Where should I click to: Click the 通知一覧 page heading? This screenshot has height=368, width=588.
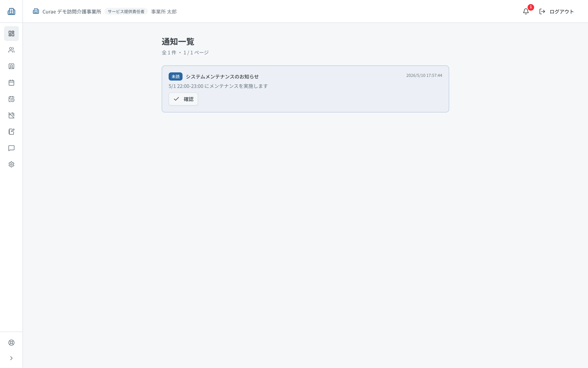click(178, 42)
